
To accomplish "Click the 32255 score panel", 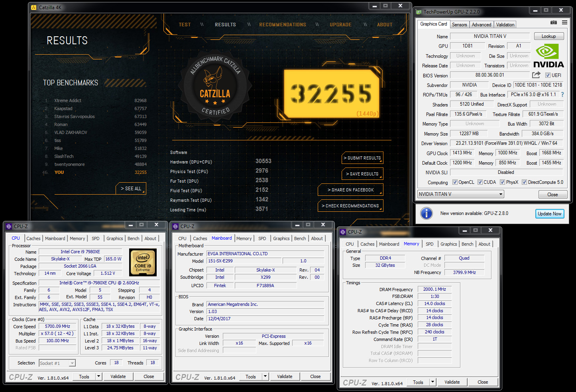I will [x=332, y=94].
